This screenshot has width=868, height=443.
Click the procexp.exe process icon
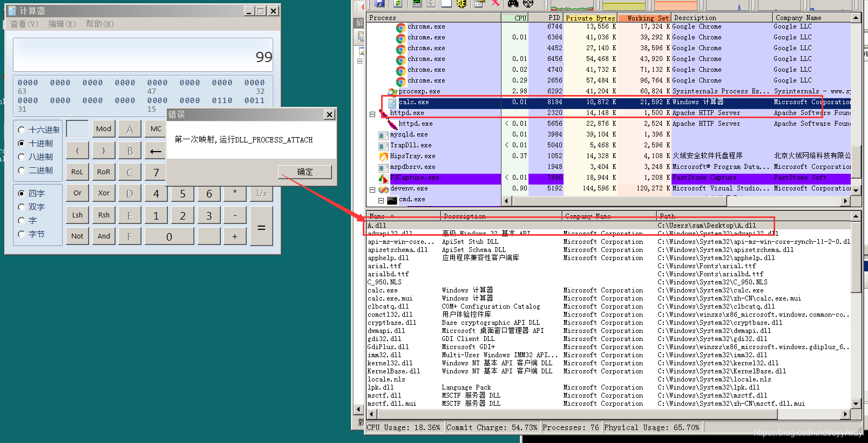[x=392, y=92]
